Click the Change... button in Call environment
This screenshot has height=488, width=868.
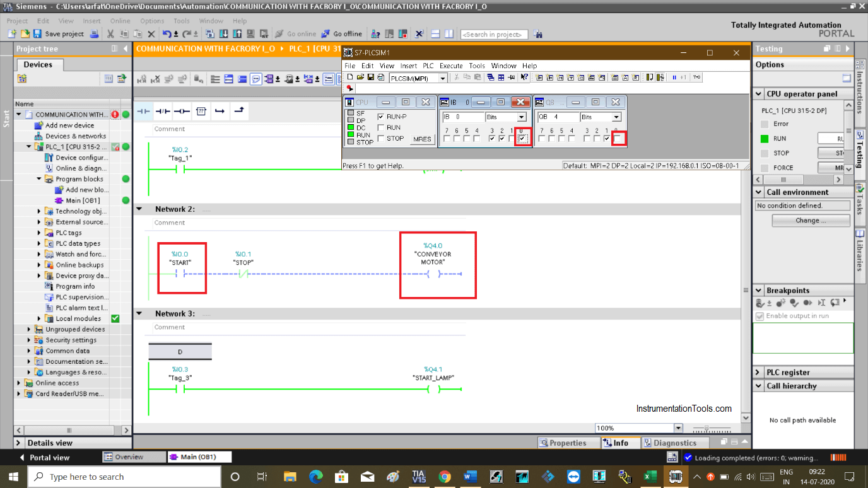pyautogui.click(x=811, y=221)
